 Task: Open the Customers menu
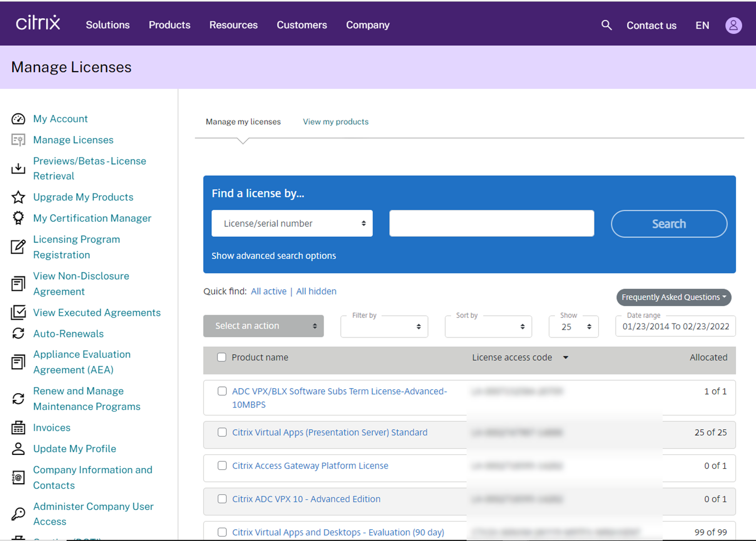302,25
